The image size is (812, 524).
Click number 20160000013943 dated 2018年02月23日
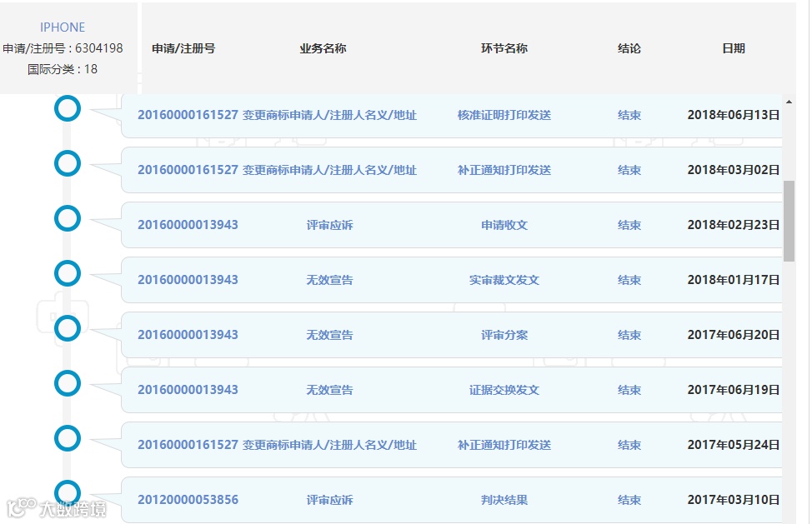tap(188, 224)
